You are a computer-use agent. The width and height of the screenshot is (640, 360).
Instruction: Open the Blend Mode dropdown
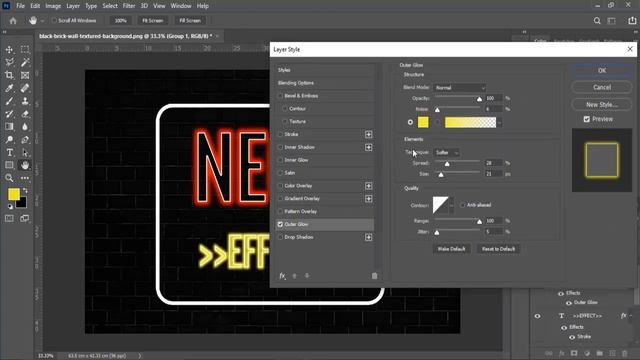(x=460, y=88)
